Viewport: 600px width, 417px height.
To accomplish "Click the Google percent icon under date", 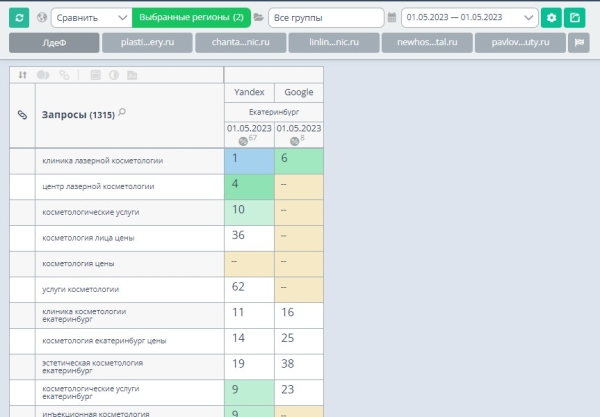I will (x=294, y=140).
